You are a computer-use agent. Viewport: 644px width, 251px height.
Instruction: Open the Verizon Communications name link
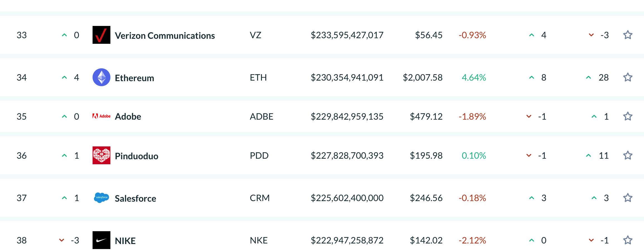[165, 35]
